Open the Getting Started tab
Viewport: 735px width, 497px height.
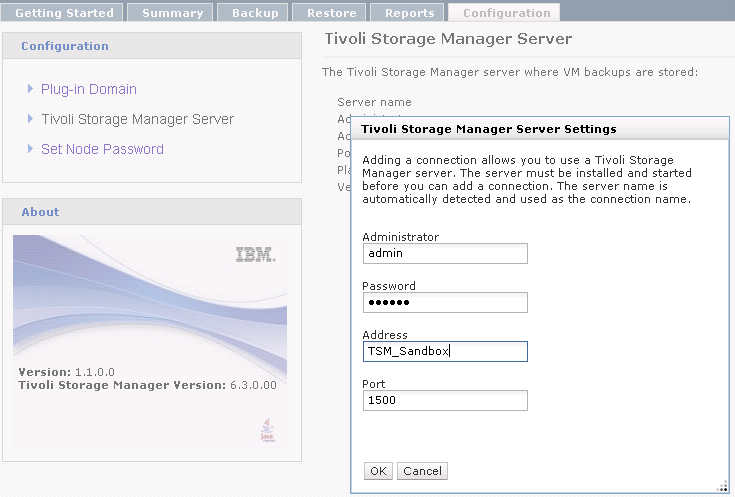pos(62,13)
